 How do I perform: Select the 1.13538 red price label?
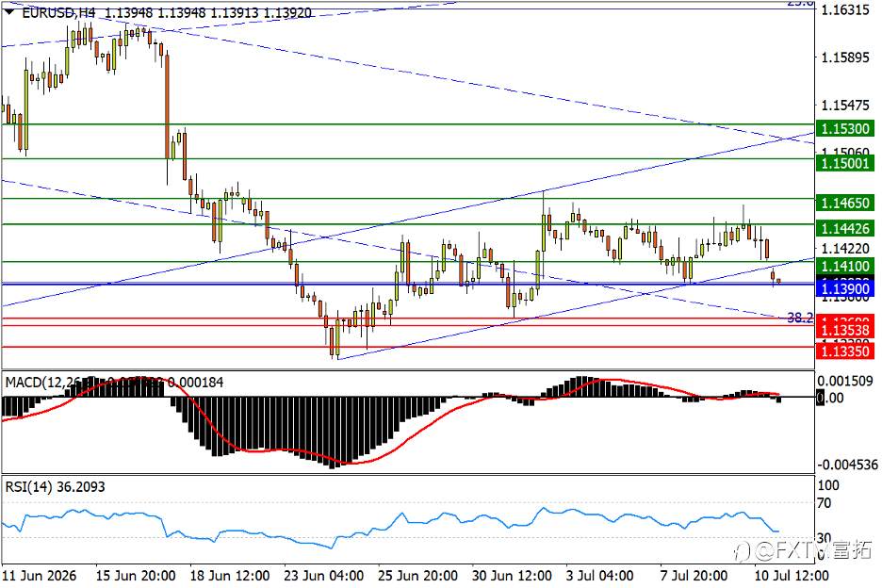[x=845, y=330]
